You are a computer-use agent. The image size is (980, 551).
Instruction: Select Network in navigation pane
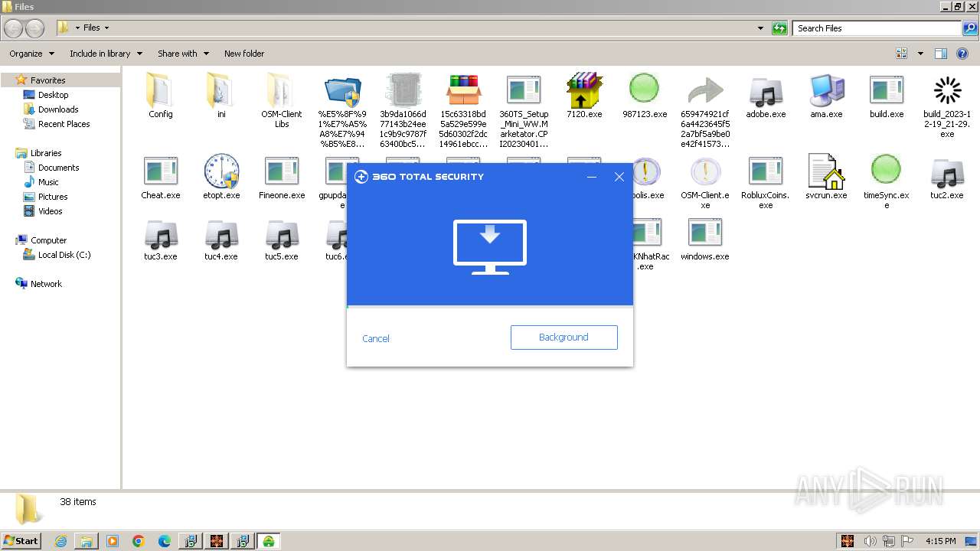[46, 284]
